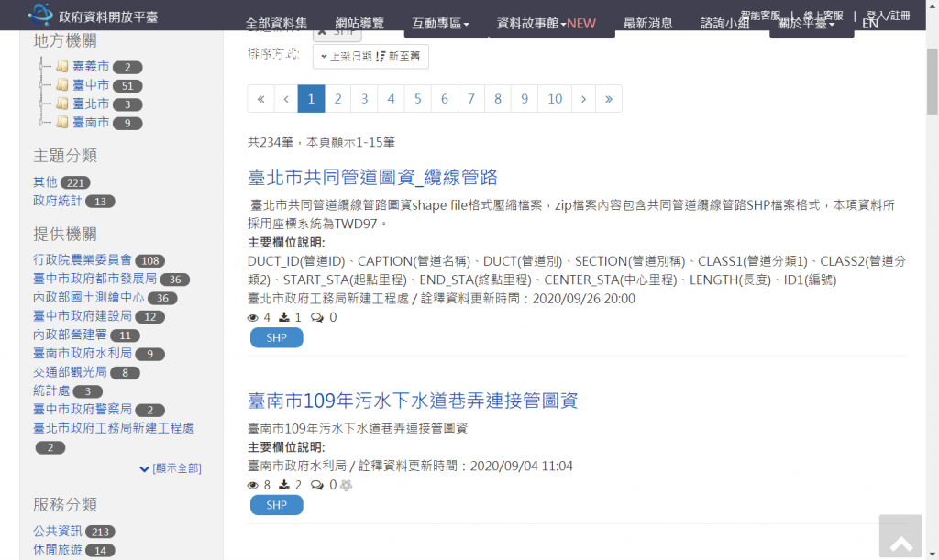Click the folder icon beside 嘉義市
Screen dimensions: 939x560
(62, 66)
